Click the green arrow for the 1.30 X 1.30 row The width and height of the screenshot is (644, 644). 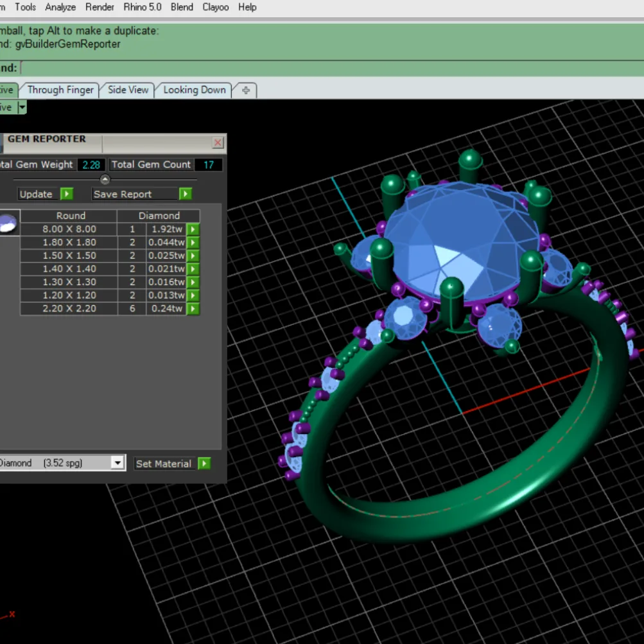tap(193, 282)
